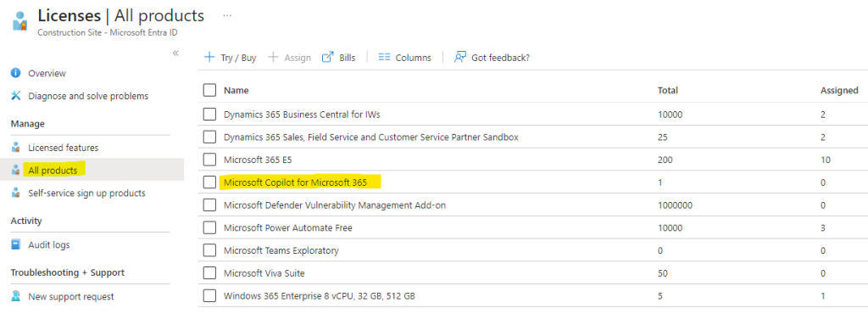868x314 pixels.
Task: Click the Columns layout icon
Action: click(x=384, y=57)
